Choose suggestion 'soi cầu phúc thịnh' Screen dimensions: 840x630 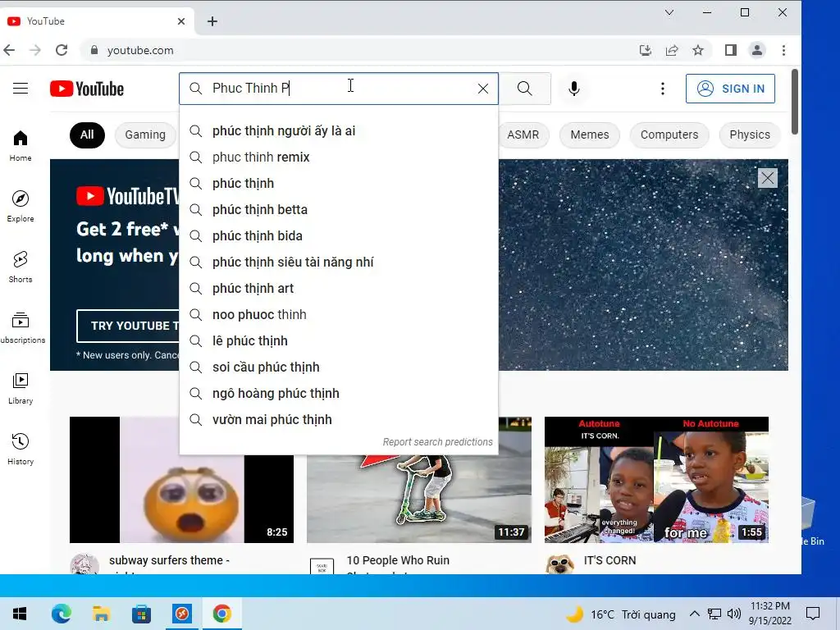(339, 367)
